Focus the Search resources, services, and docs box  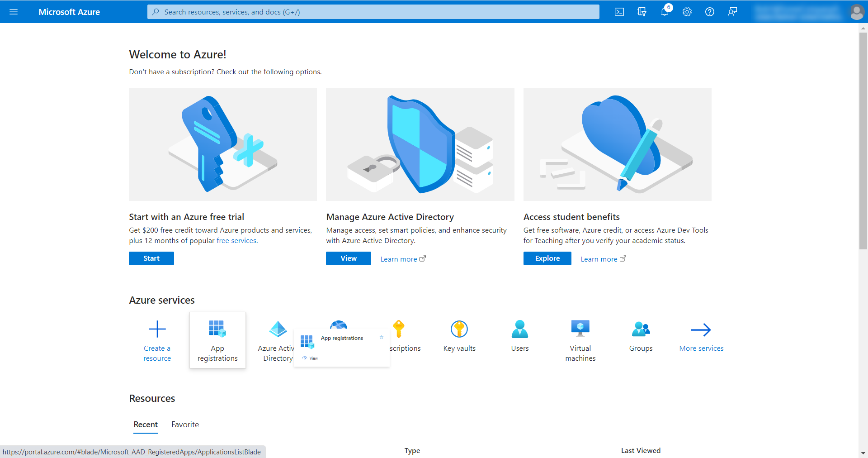click(x=373, y=12)
